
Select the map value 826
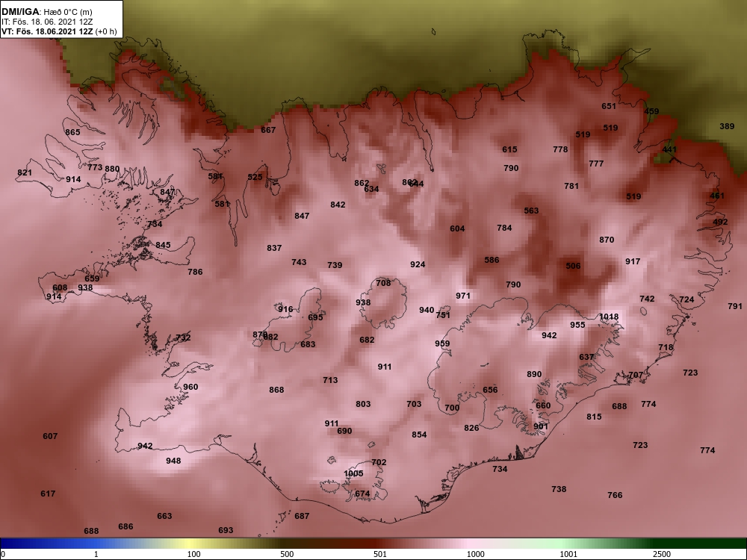pyautogui.click(x=471, y=428)
